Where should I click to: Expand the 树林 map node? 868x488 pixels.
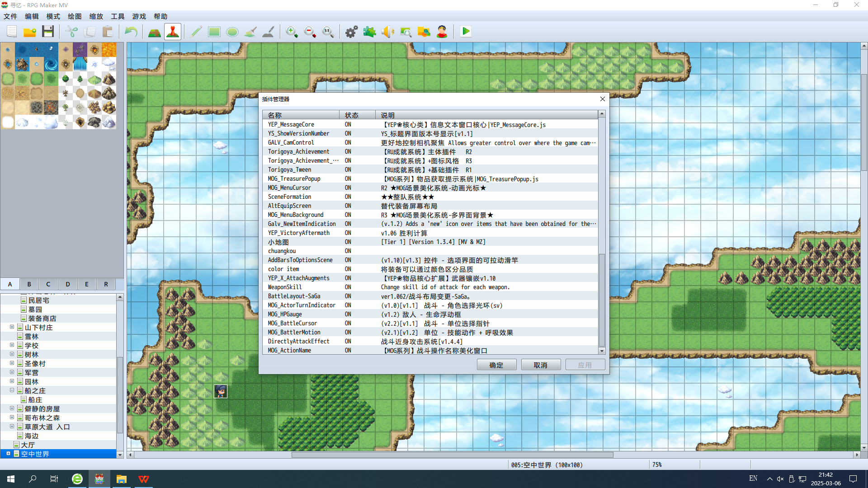click(12, 354)
